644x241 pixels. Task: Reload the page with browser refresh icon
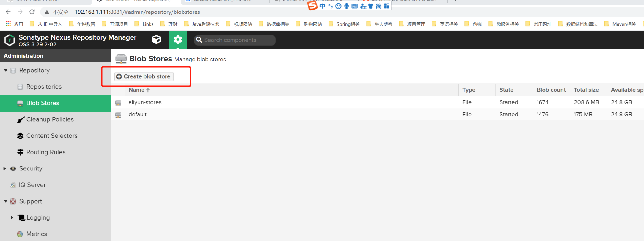32,12
